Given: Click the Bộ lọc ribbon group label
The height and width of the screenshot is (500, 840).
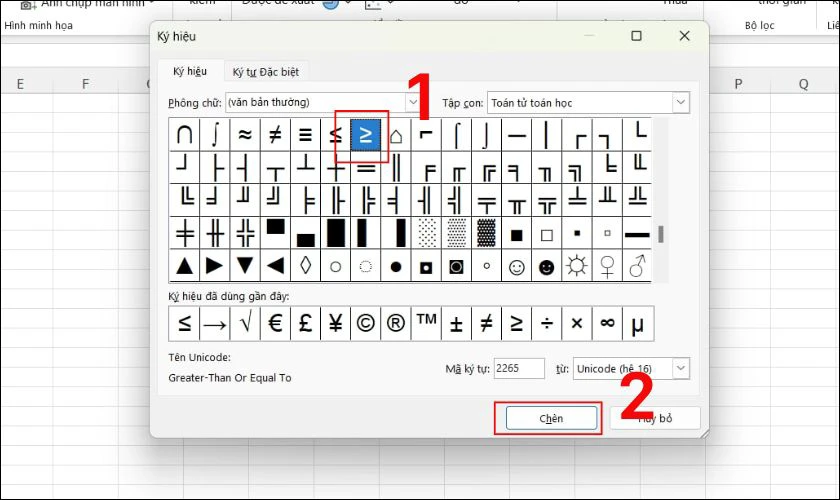Looking at the screenshot, I should [x=759, y=25].
